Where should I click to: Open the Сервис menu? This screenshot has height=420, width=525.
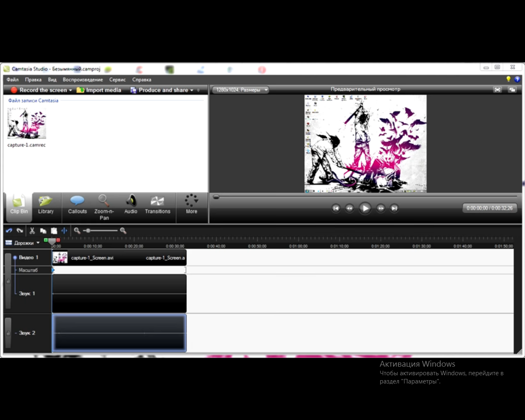tap(117, 80)
